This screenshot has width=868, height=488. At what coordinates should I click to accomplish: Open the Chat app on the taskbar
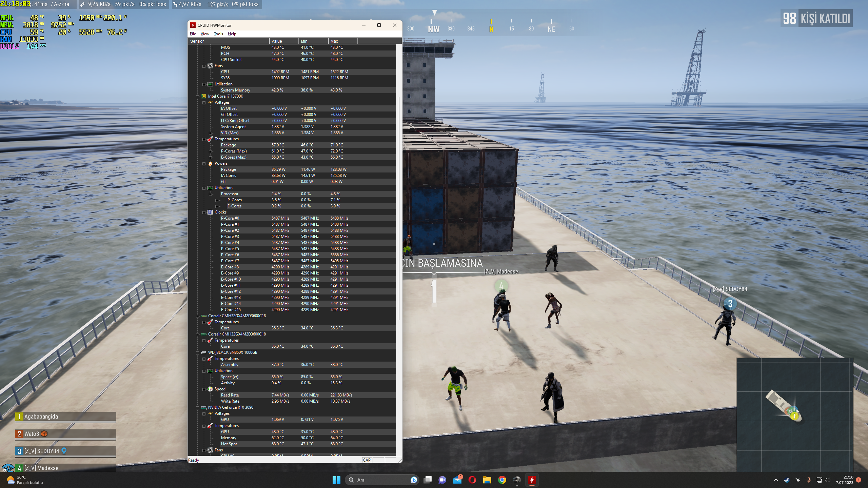[x=442, y=480]
